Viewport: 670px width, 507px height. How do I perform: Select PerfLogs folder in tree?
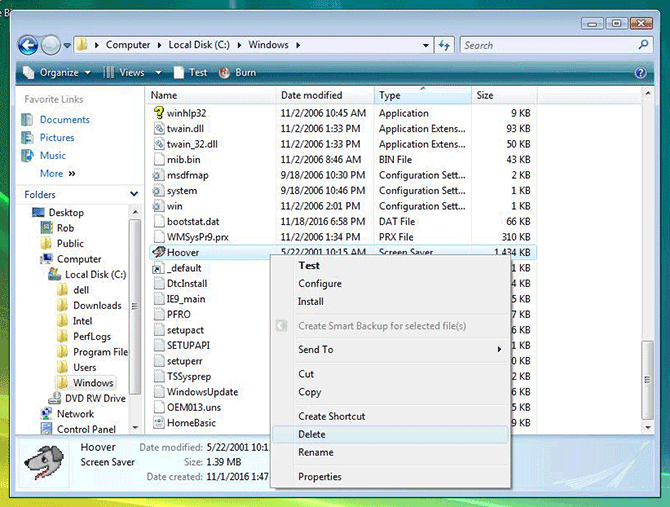click(92, 337)
